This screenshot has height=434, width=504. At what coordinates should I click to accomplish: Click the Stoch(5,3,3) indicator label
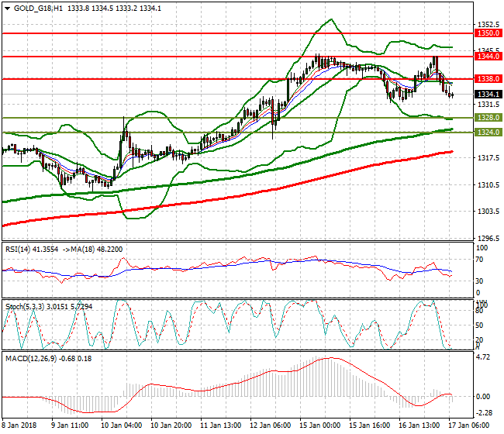coord(25,307)
